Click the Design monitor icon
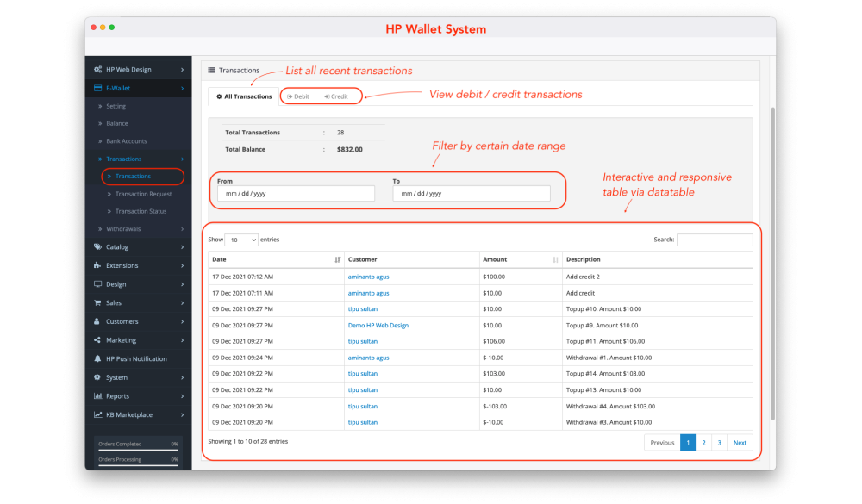The width and height of the screenshot is (862, 504). (97, 284)
